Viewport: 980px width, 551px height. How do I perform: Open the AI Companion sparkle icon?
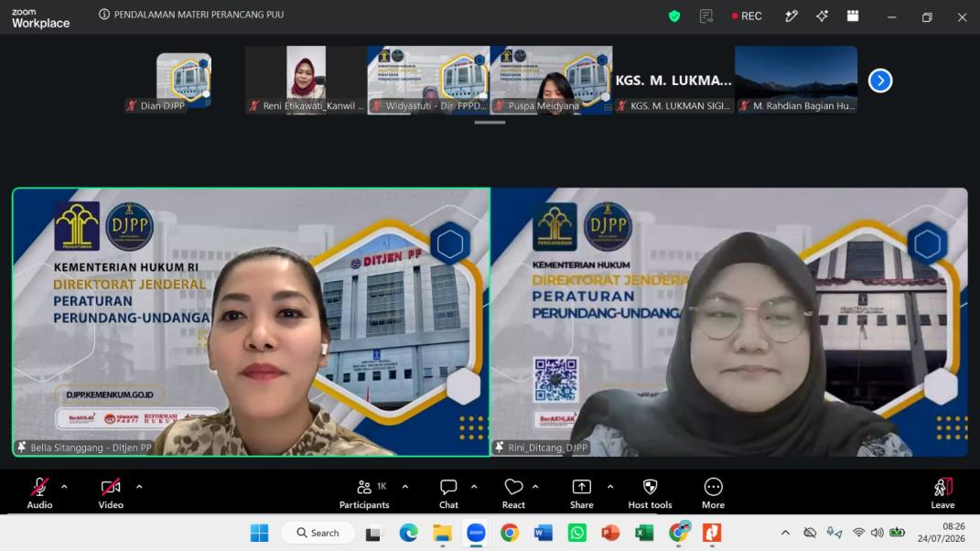(822, 16)
